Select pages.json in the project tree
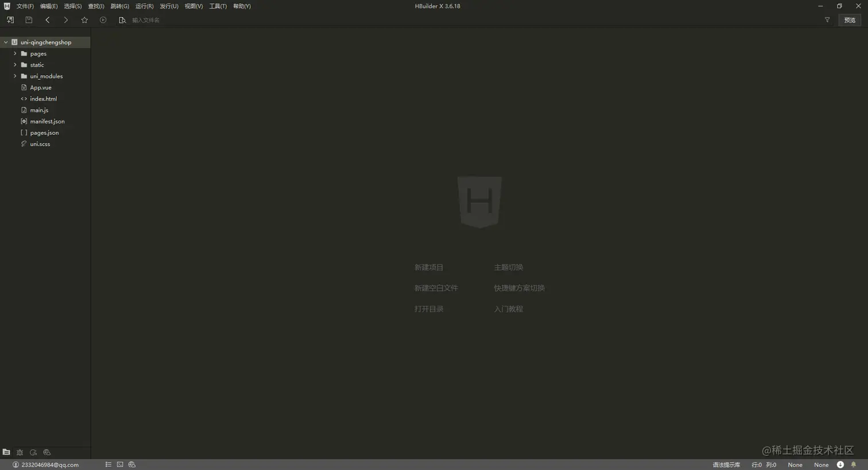The width and height of the screenshot is (868, 470). (44, 133)
